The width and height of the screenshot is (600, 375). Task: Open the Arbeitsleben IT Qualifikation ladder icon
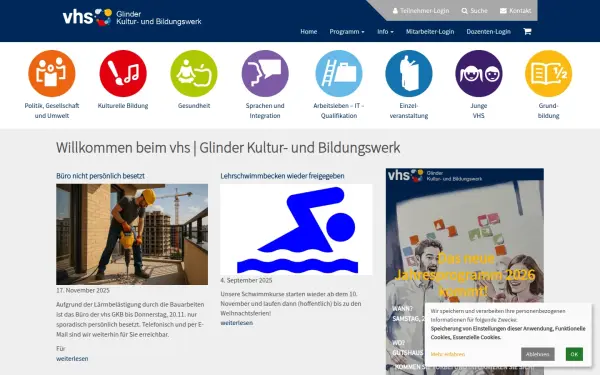pos(339,73)
